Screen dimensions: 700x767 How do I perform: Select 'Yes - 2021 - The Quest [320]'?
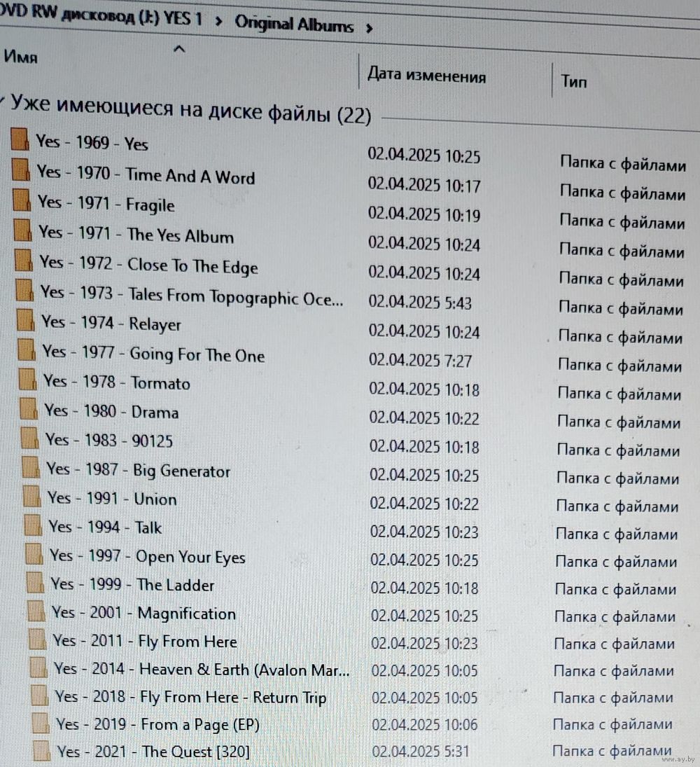point(153,752)
